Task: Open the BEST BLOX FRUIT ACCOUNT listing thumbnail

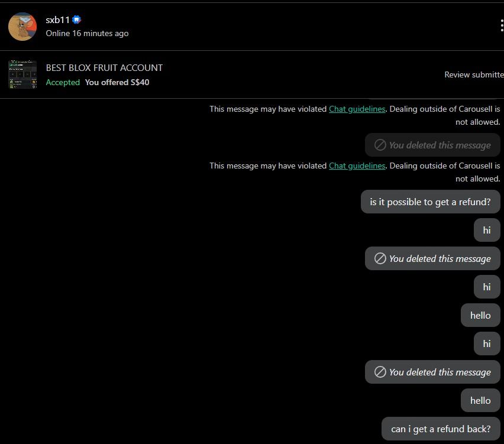Action: pos(22,74)
